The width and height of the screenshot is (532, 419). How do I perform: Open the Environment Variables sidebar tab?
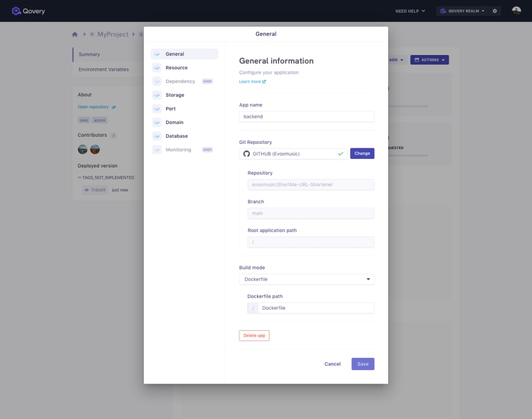[x=108, y=69]
